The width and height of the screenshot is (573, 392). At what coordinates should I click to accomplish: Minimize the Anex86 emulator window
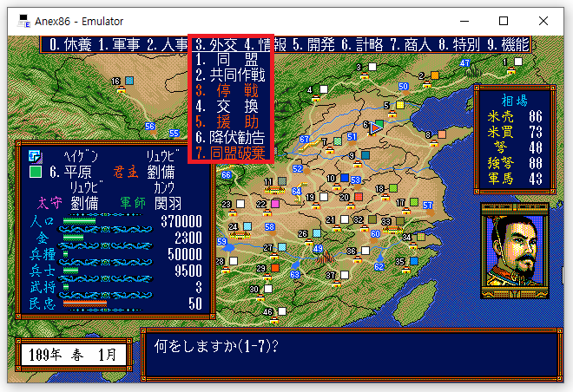pos(464,21)
